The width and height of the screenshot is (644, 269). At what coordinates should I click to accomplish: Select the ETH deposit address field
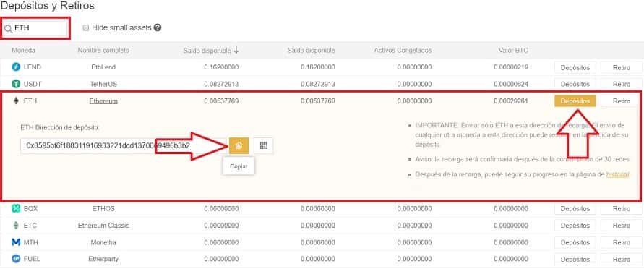click(123, 146)
